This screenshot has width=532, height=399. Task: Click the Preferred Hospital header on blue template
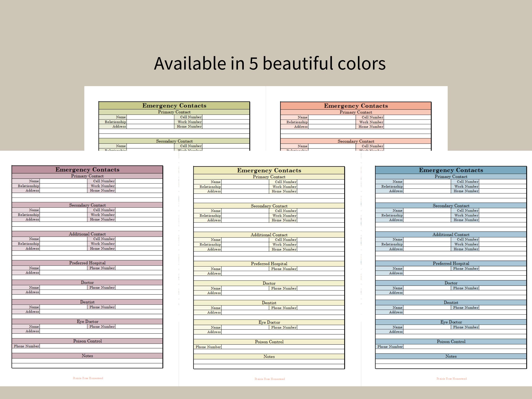(451, 263)
